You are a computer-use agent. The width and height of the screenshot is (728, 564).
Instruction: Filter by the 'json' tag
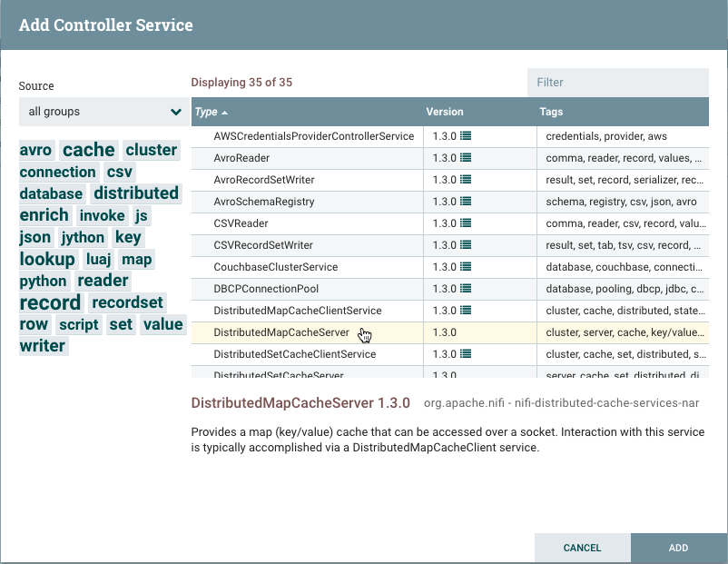35,237
